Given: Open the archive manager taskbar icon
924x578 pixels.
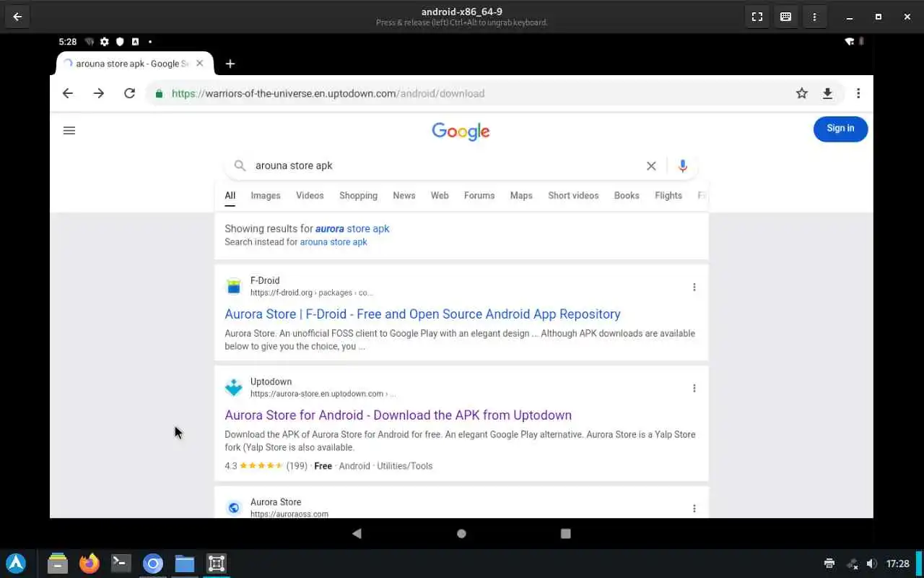Looking at the screenshot, I should coord(58,564).
